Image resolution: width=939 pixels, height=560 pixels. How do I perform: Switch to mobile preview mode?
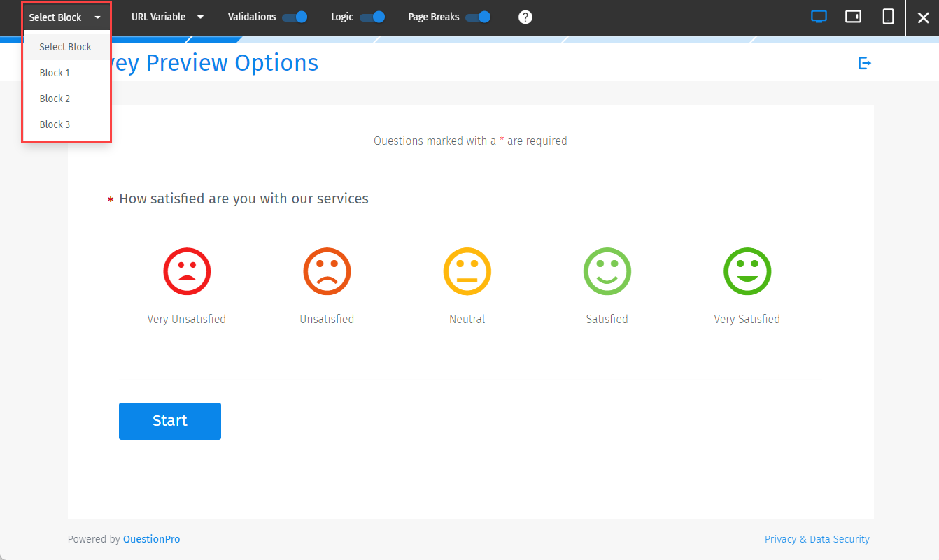pyautogui.click(x=888, y=16)
